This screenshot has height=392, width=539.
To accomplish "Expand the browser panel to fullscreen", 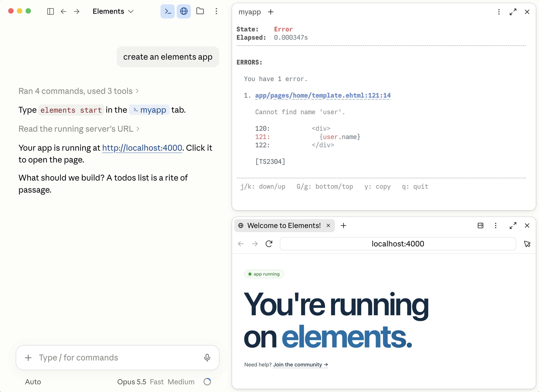I will point(513,226).
